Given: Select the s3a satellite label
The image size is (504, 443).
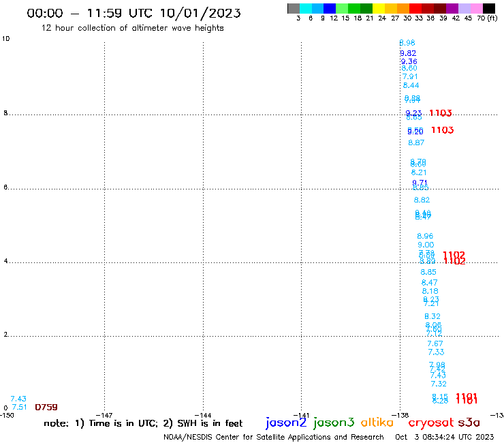Looking at the screenshot, I should point(469,423).
